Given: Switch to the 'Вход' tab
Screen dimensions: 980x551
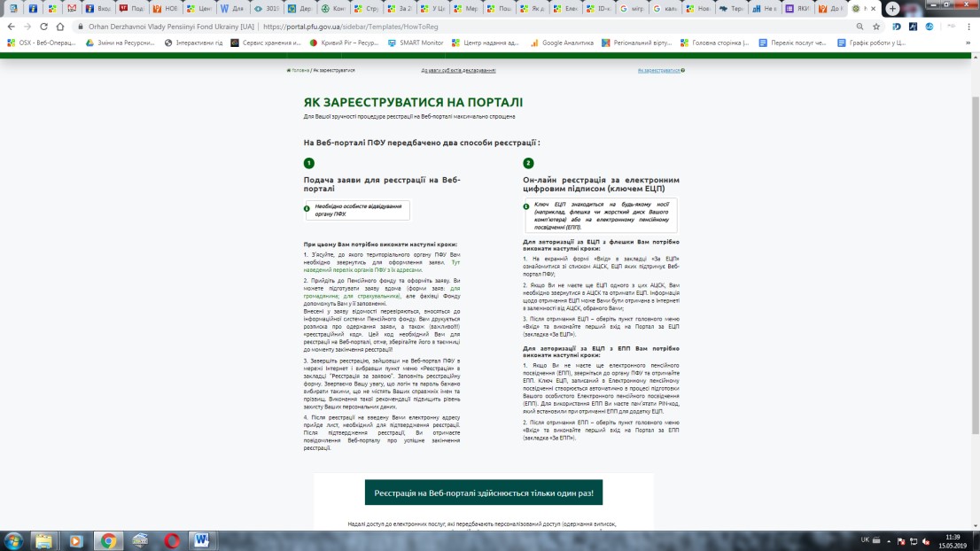Looking at the screenshot, I should [x=98, y=9].
